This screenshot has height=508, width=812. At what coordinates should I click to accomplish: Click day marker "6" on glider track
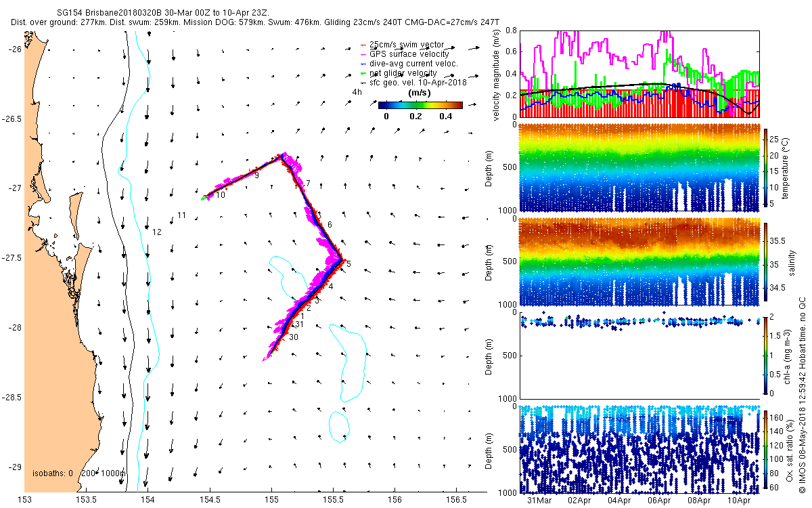coord(330,224)
